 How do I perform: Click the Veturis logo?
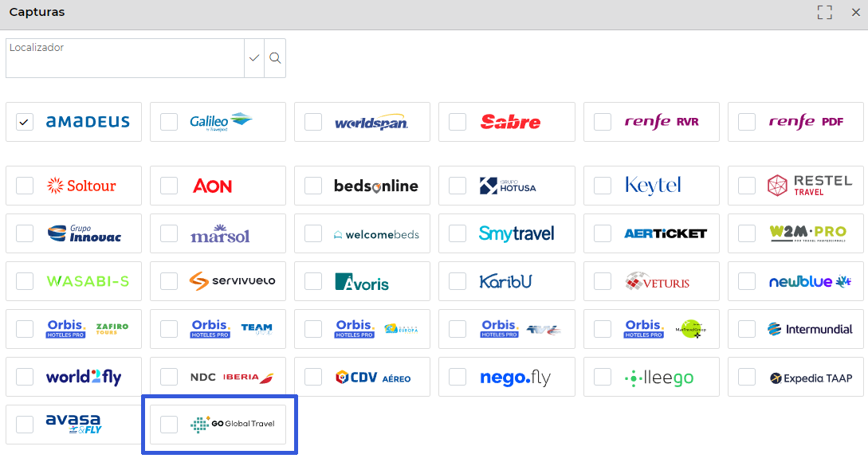(x=658, y=282)
